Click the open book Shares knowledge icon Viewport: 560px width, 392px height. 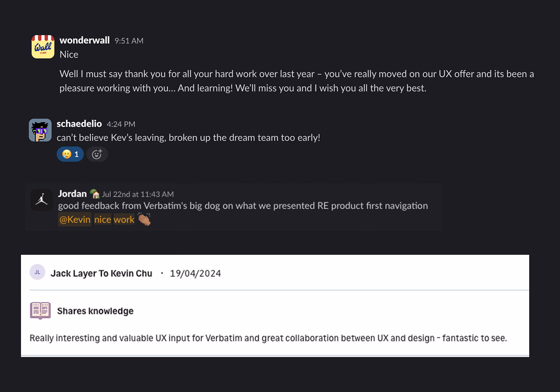click(x=40, y=311)
